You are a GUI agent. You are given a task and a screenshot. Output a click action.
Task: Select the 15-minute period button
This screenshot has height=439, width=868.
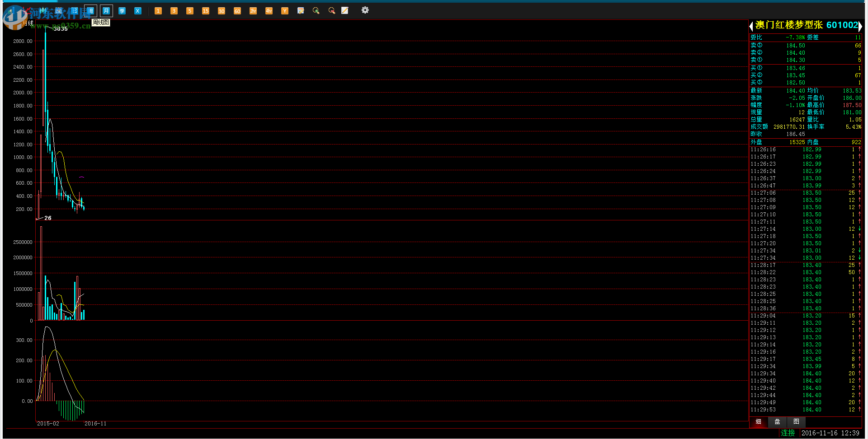206,10
